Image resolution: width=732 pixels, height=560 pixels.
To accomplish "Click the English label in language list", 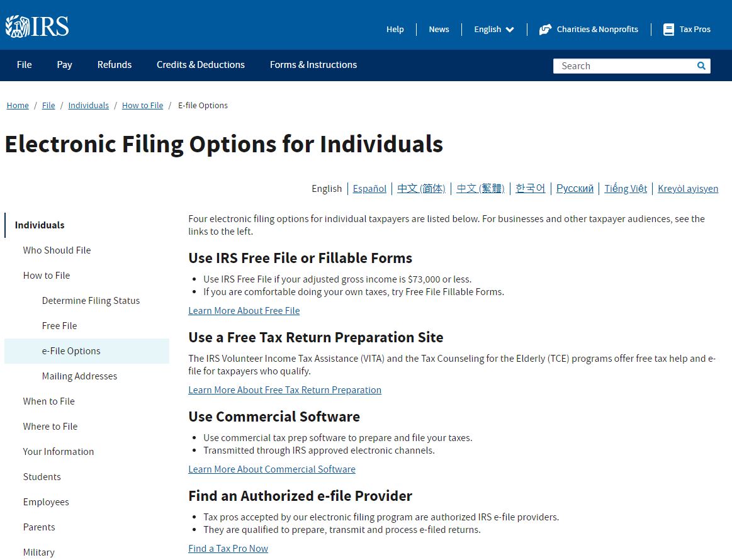I will point(326,189).
